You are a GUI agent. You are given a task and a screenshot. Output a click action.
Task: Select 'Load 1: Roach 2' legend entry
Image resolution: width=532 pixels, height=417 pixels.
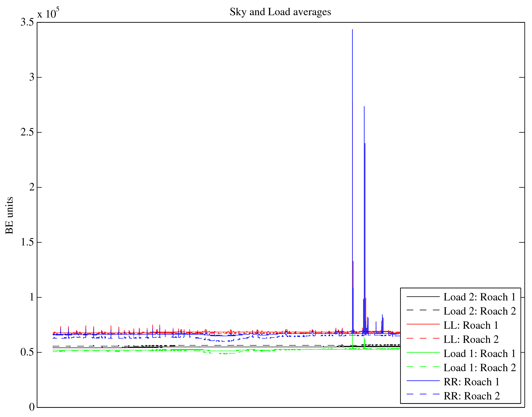[480, 368]
